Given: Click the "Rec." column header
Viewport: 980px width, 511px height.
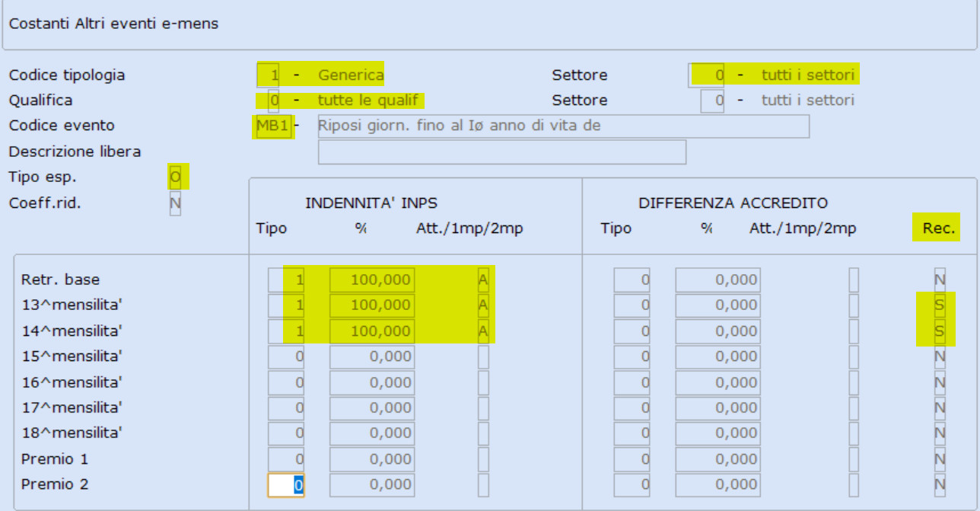Looking at the screenshot, I should (x=937, y=228).
